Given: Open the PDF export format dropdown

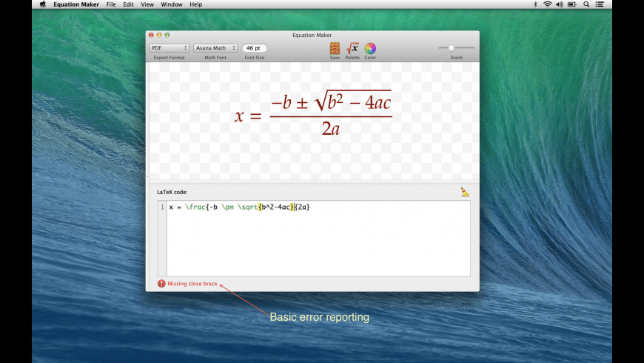Looking at the screenshot, I should pyautogui.click(x=169, y=48).
